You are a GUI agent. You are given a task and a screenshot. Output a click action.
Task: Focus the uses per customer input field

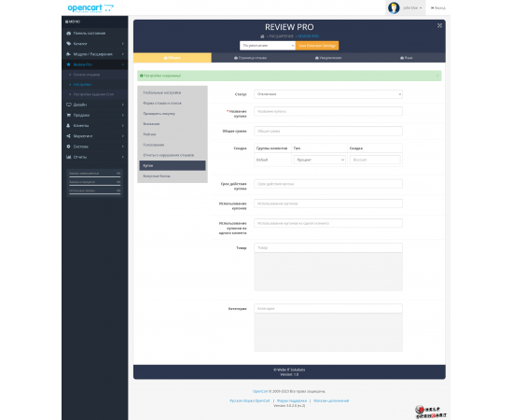[328, 223]
